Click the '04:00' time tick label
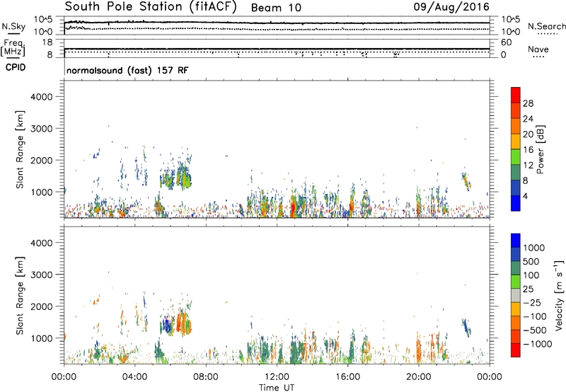The image size is (566, 392). coord(134,377)
